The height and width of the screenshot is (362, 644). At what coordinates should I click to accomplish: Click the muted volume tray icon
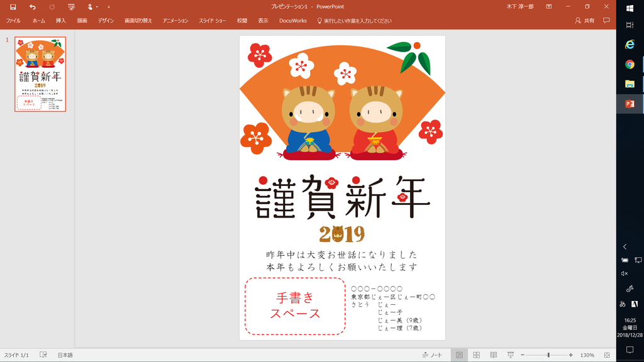pyautogui.click(x=625, y=273)
